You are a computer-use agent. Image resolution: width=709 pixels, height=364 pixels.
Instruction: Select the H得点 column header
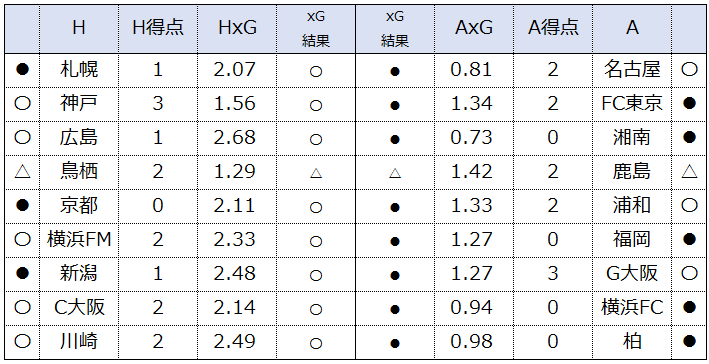(158, 28)
